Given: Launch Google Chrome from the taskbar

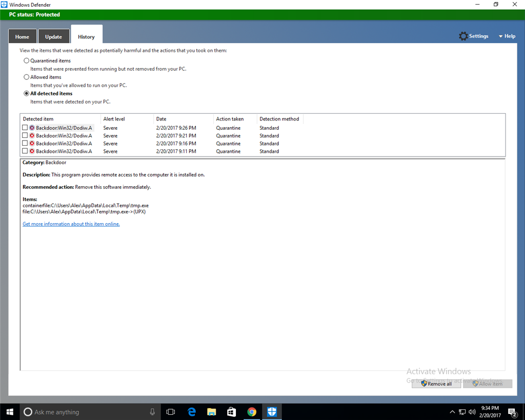Looking at the screenshot, I should (x=252, y=412).
